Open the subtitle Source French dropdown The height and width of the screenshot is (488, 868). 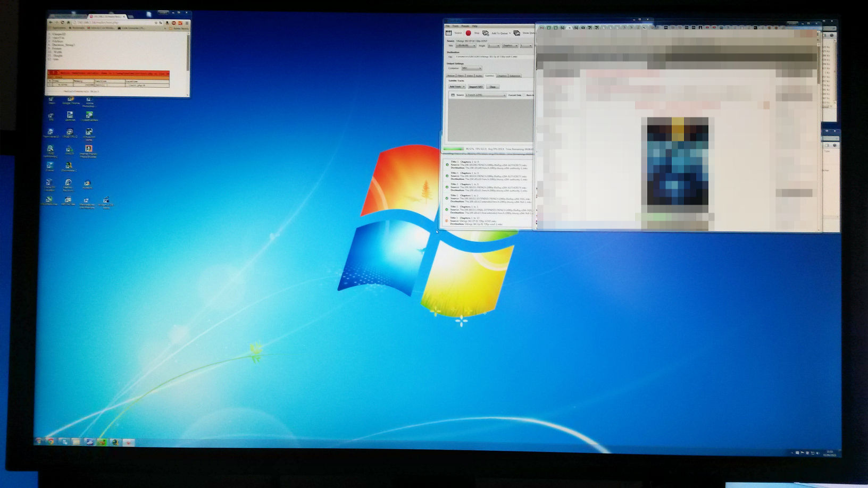tap(486, 95)
